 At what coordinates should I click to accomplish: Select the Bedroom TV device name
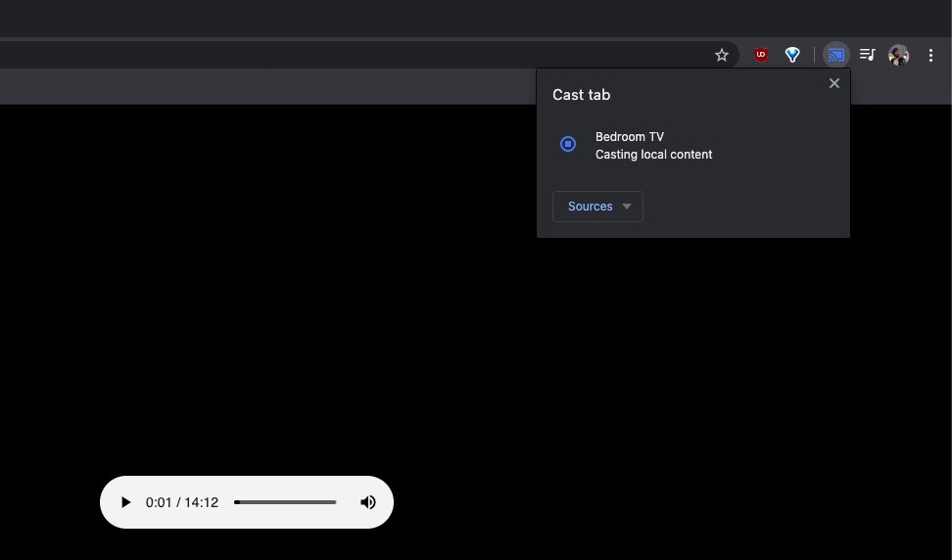click(x=629, y=137)
